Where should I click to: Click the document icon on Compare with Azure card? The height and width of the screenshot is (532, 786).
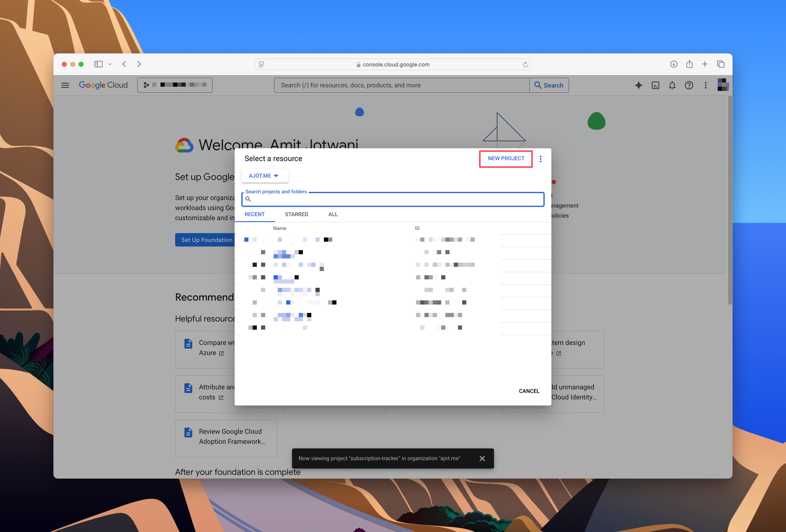tap(188, 344)
